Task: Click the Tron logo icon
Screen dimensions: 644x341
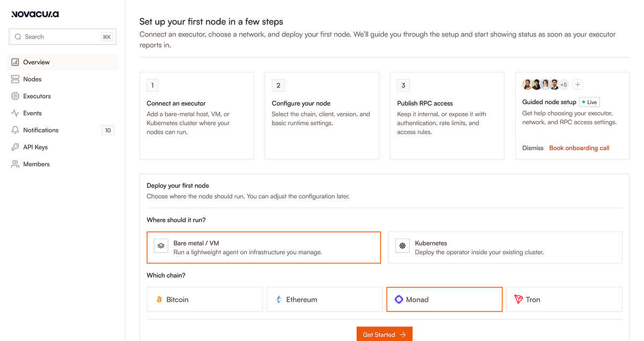Action: pos(518,300)
